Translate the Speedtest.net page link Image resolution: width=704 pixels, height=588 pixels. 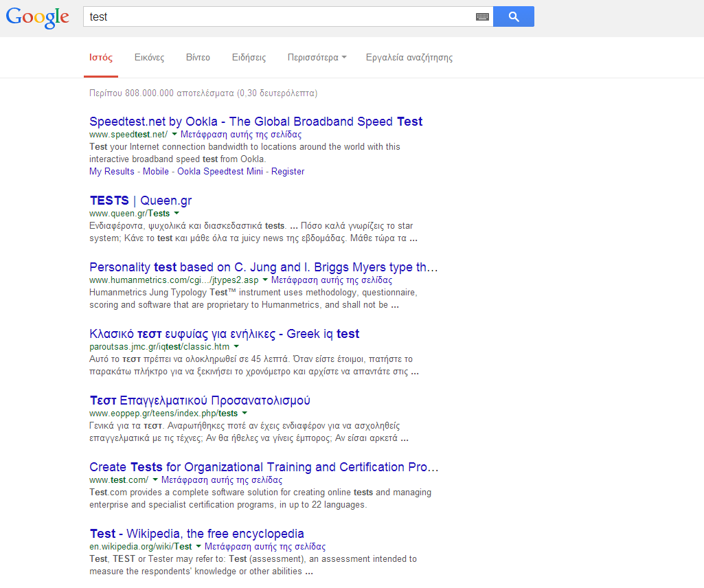click(240, 135)
